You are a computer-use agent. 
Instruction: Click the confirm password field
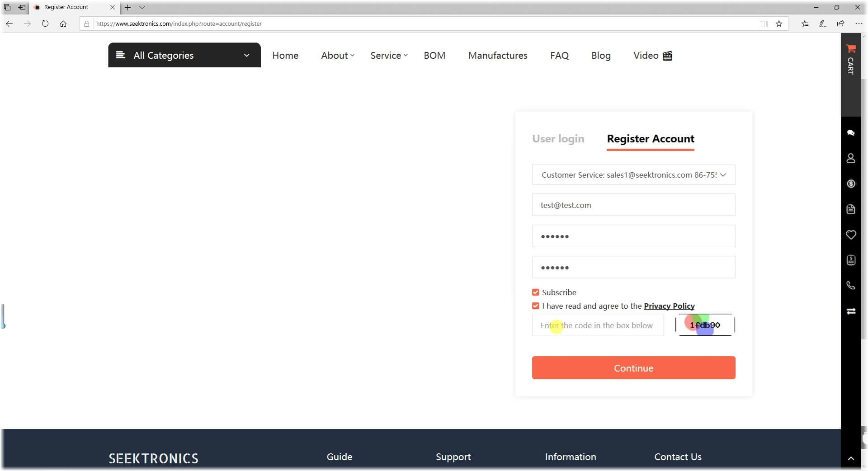[633, 268]
